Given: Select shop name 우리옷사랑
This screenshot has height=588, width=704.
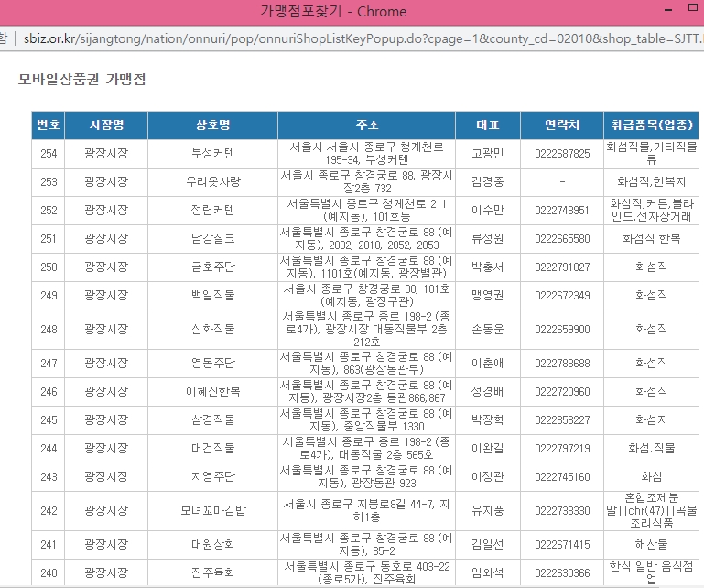Looking at the screenshot, I should [x=212, y=182].
